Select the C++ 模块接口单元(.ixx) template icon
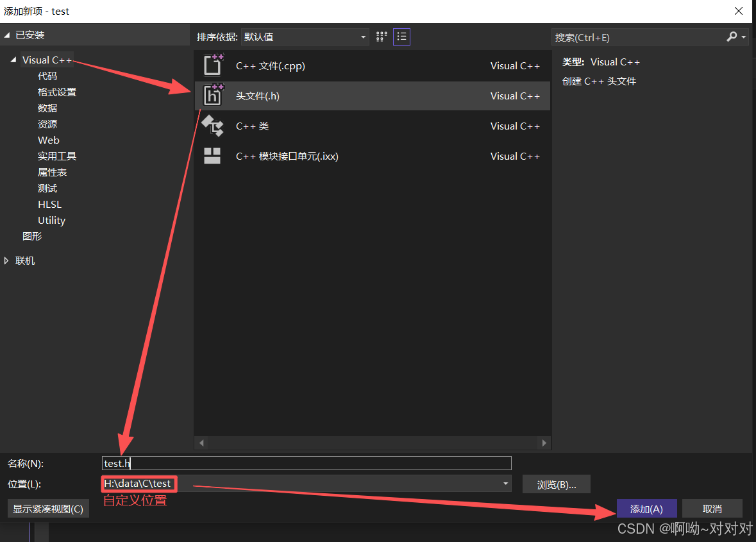Image resolution: width=756 pixels, height=542 pixels. (x=212, y=155)
